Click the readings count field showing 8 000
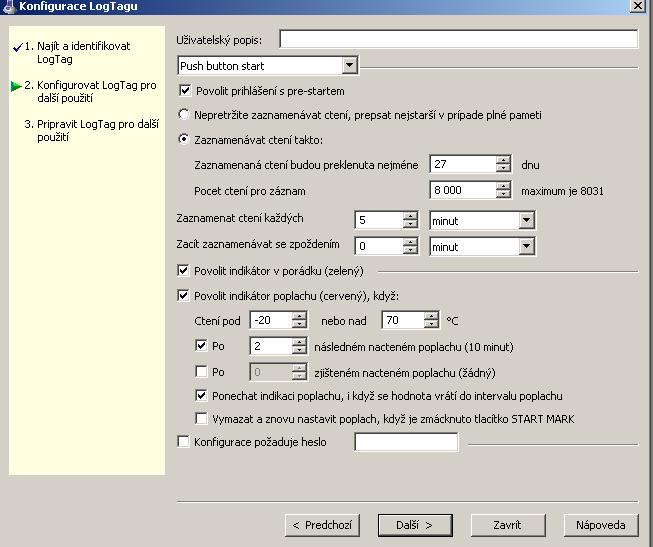This screenshot has width=653, height=547. 463,190
